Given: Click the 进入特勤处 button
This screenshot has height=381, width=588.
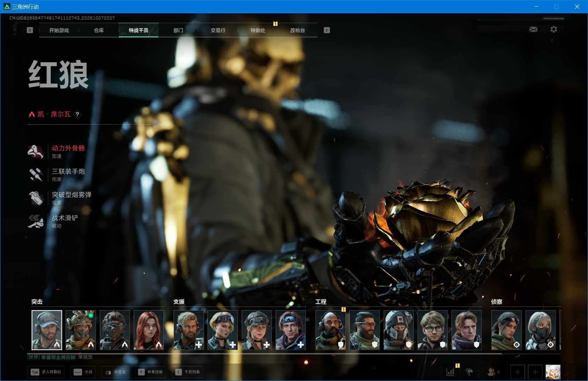Looking at the screenshot, I should (46, 372).
